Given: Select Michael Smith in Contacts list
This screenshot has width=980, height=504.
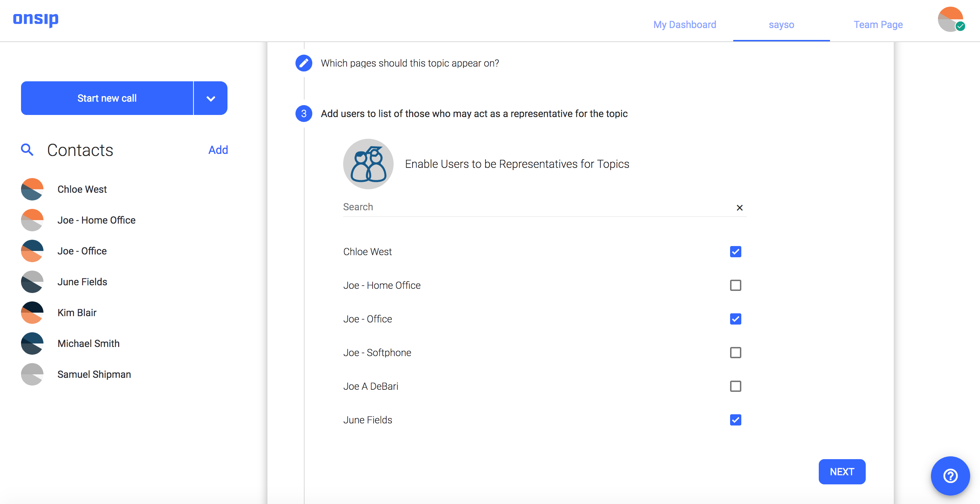Looking at the screenshot, I should click(x=88, y=343).
